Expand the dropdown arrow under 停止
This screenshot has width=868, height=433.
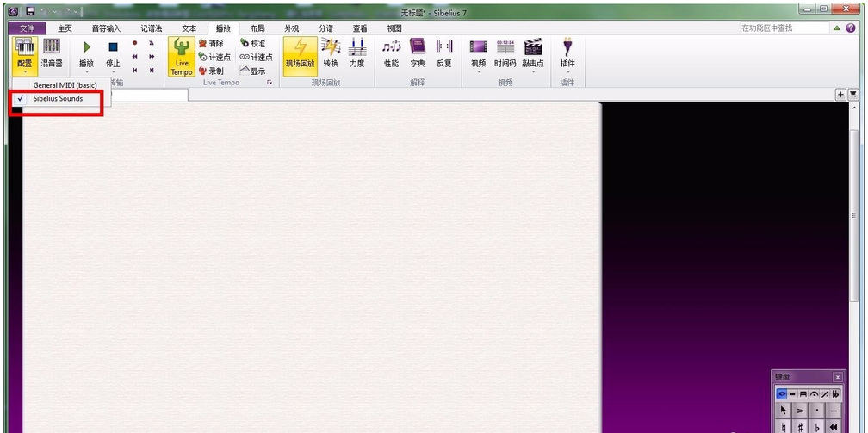113,72
